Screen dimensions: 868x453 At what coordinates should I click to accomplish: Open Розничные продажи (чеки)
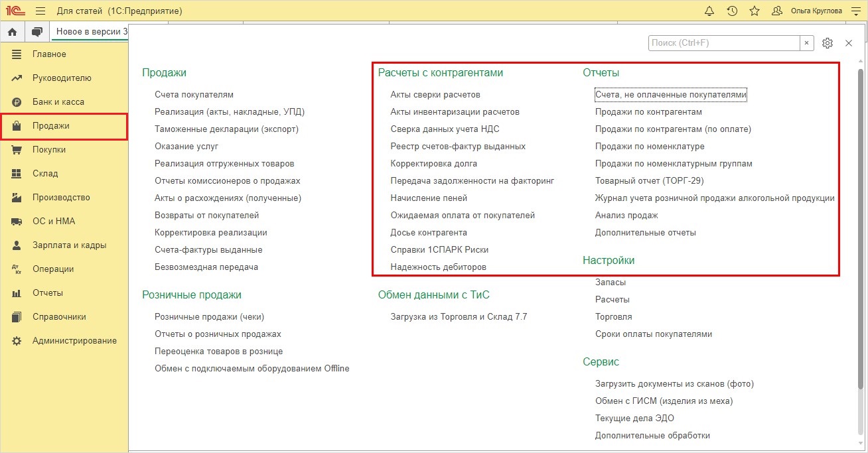point(209,317)
